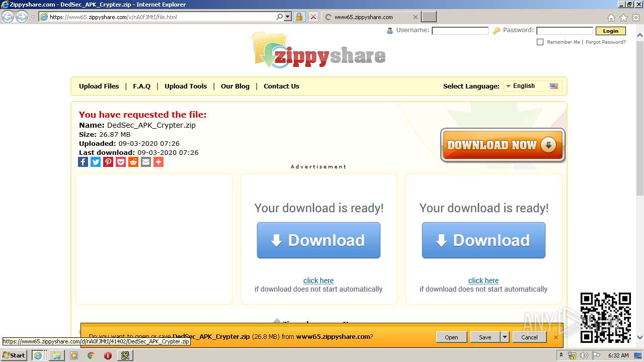644x362 pixels.
Task: Open Upload Files menu item
Action: point(99,86)
